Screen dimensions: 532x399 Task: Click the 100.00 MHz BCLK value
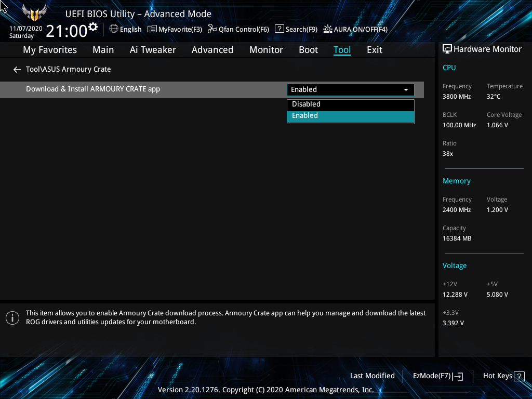(459, 125)
